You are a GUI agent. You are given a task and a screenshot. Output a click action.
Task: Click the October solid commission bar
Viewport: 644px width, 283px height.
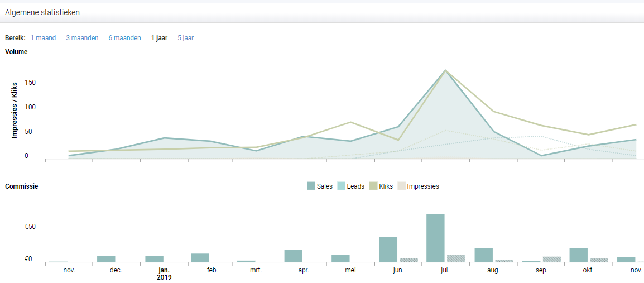pyautogui.click(x=578, y=255)
